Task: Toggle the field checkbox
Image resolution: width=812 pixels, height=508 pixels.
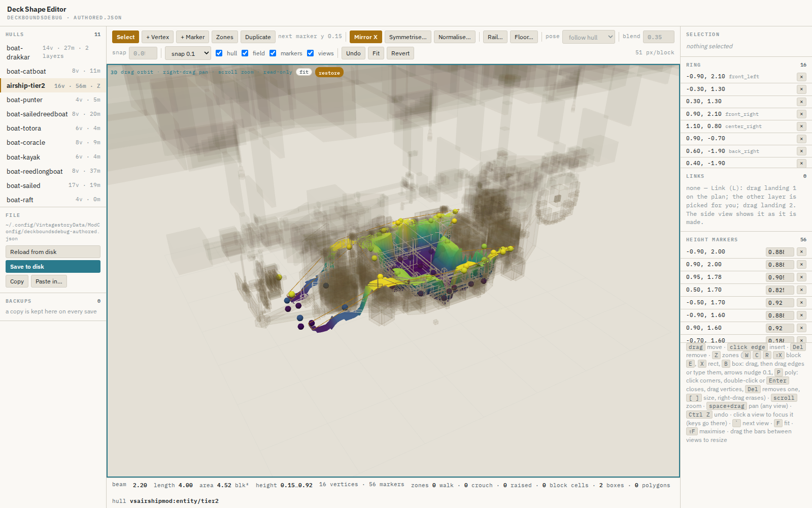Action: pos(245,53)
